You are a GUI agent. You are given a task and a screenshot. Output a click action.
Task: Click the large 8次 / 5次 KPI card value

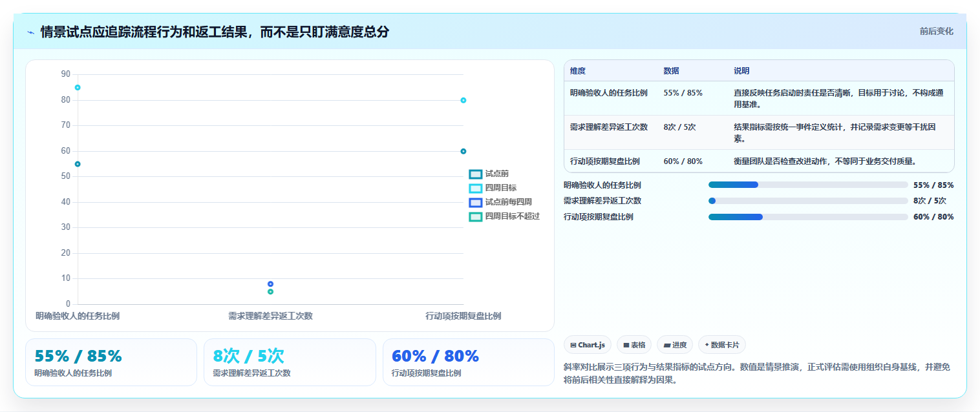coord(248,356)
